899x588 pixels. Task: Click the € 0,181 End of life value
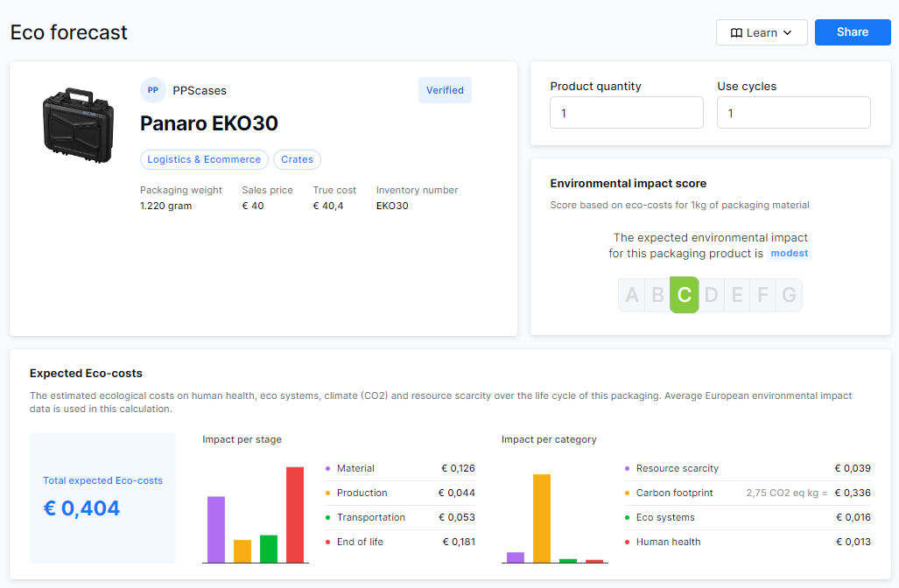click(459, 542)
